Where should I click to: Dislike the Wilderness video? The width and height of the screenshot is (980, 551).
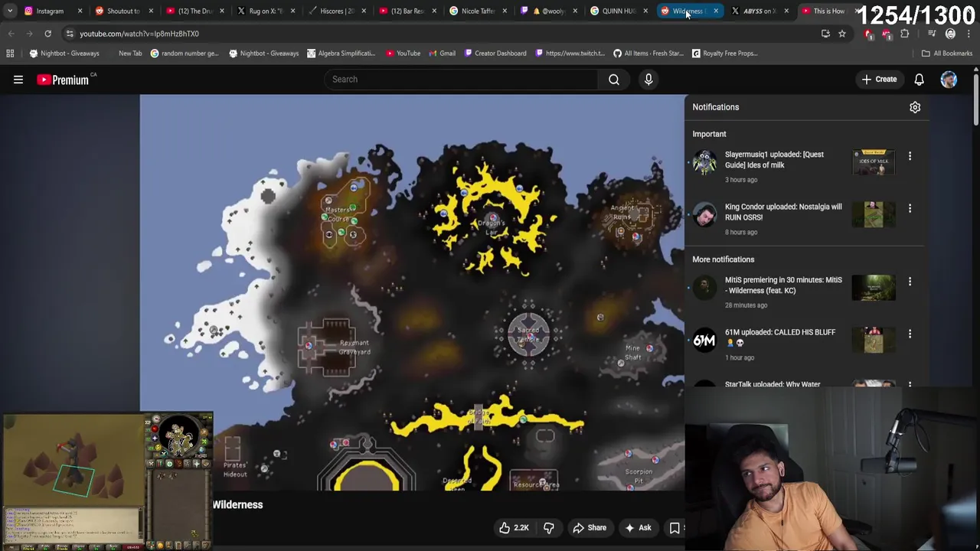[549, 528]
